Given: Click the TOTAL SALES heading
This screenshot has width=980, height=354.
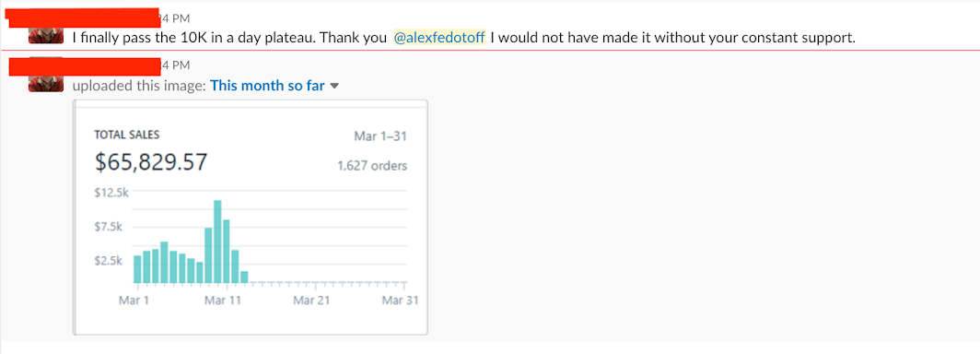Looking at the screenshot, I should (127, 135).
